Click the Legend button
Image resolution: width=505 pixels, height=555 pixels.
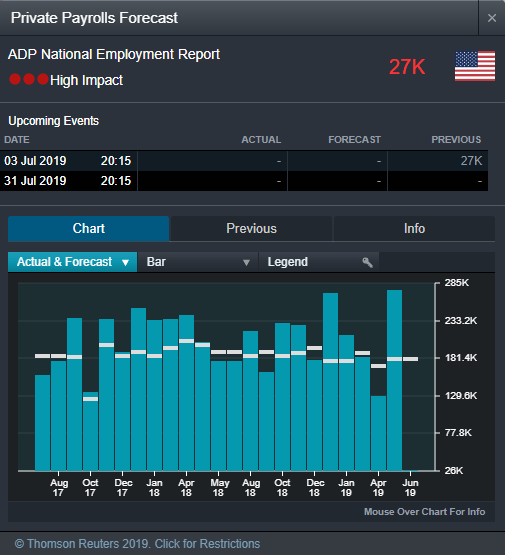tap(319, 262)
